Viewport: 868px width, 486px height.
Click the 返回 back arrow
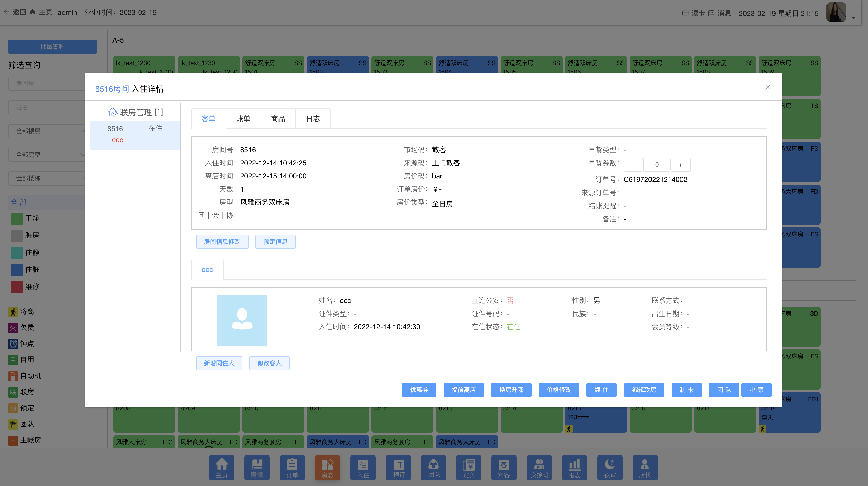pos(6,12)
